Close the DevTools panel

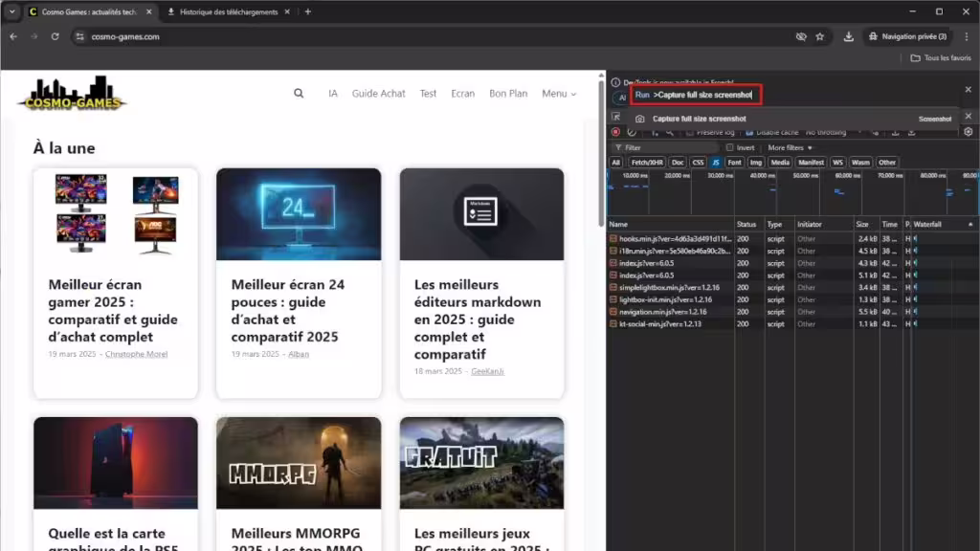969,116
